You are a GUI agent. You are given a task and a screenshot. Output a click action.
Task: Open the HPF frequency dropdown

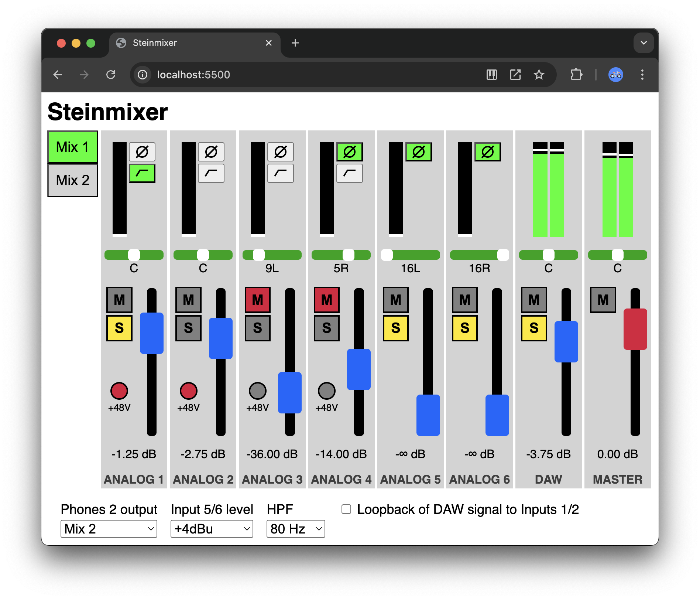click(296, 529)
